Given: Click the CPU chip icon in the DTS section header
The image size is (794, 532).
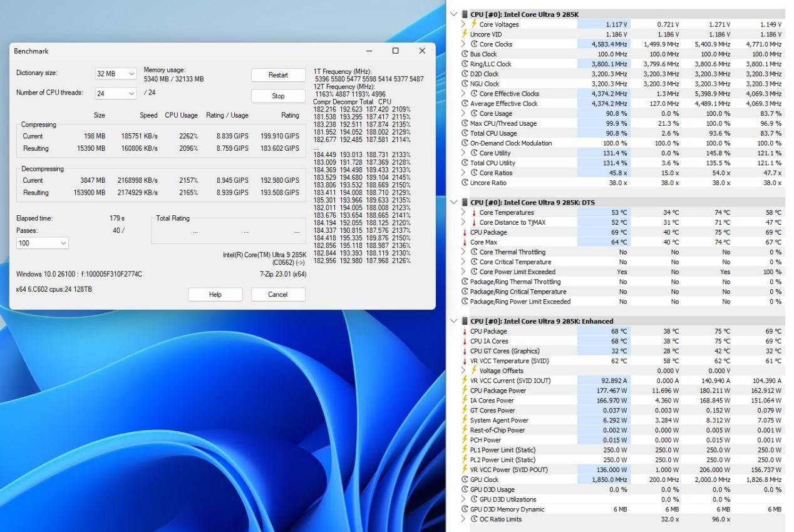Looking at the screenshot, I should pos(464,202).
